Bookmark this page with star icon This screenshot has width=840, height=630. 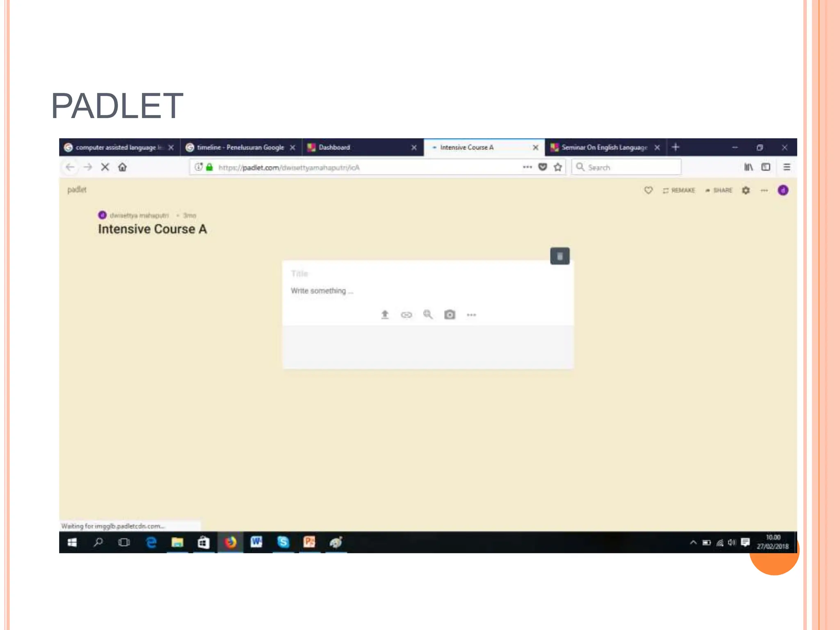click(x=557, y=167)
